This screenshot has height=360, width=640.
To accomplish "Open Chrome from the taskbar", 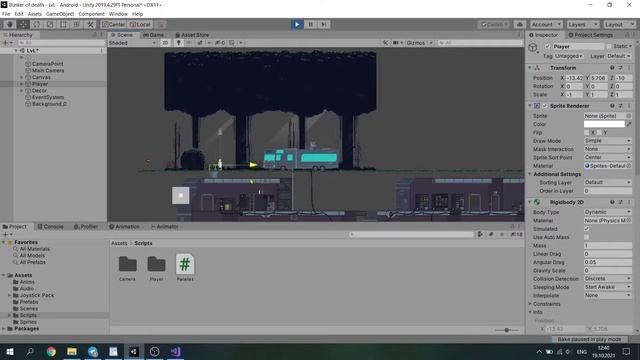I will pos(51,352).
